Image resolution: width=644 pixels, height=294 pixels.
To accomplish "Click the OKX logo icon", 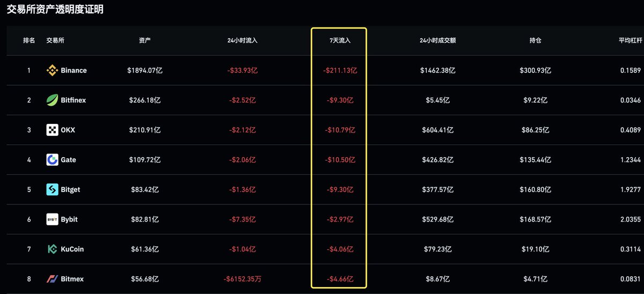I will [x=52, y=130].
